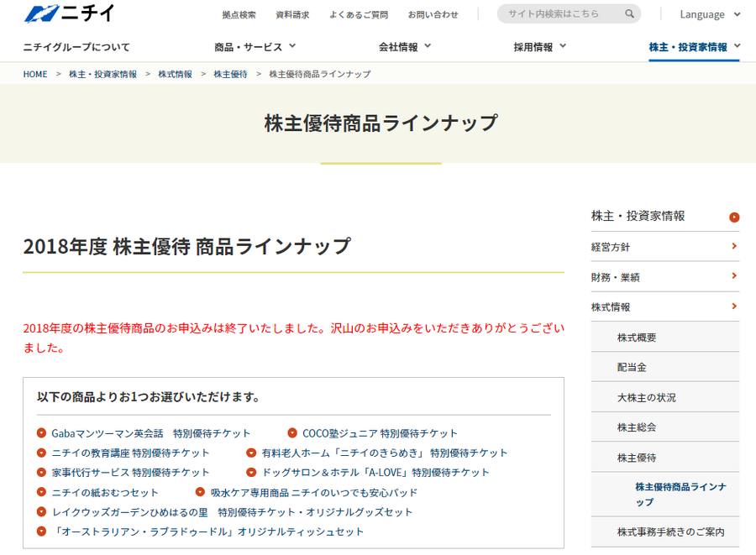Expand the 株主・投資家情報 top menu chevron
The image size is (756, 555).
[x=737, y=46]
